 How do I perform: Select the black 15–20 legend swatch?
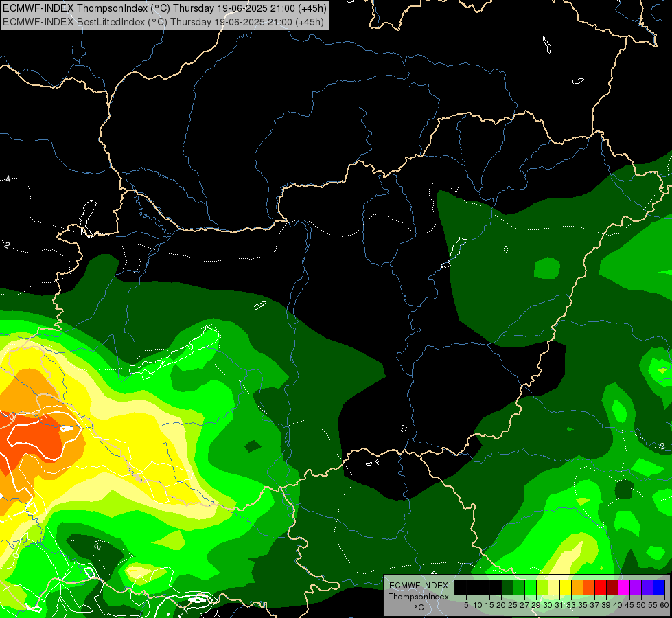(496, 587)
